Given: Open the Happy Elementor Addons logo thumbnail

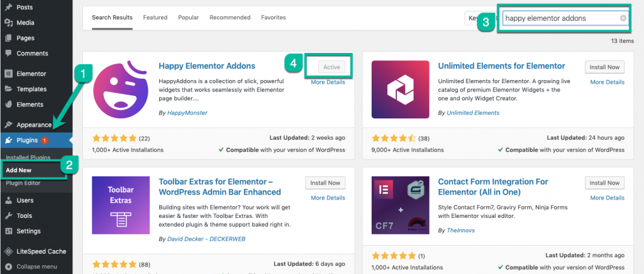Looking at the screenshot, I should click(119, 89).
